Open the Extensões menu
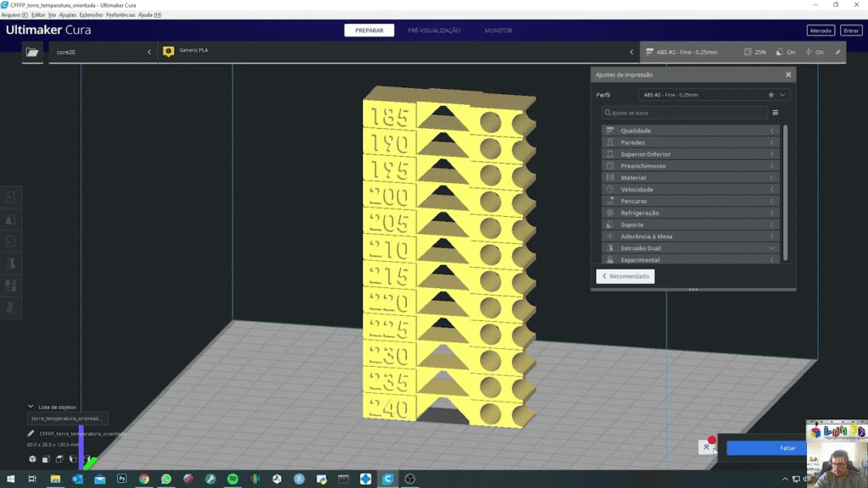The image size is (868, 488). [x=91, y=14]
